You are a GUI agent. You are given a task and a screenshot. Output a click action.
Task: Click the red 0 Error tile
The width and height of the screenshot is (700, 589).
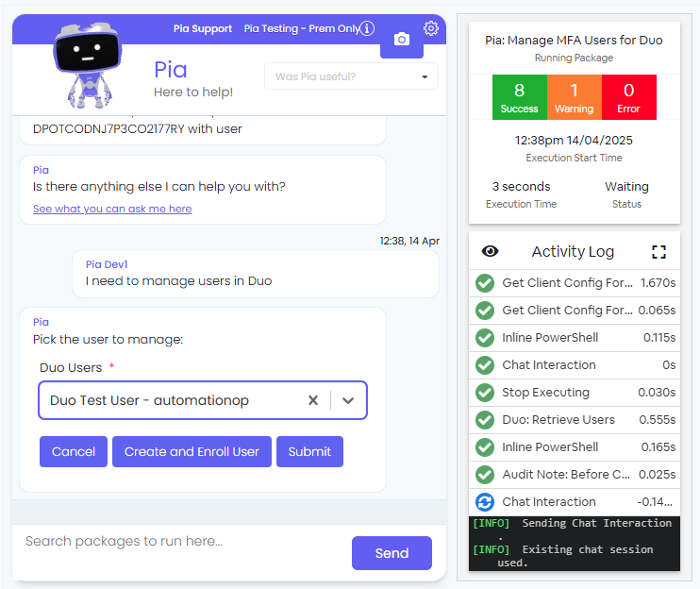click(x=629, y=97)
